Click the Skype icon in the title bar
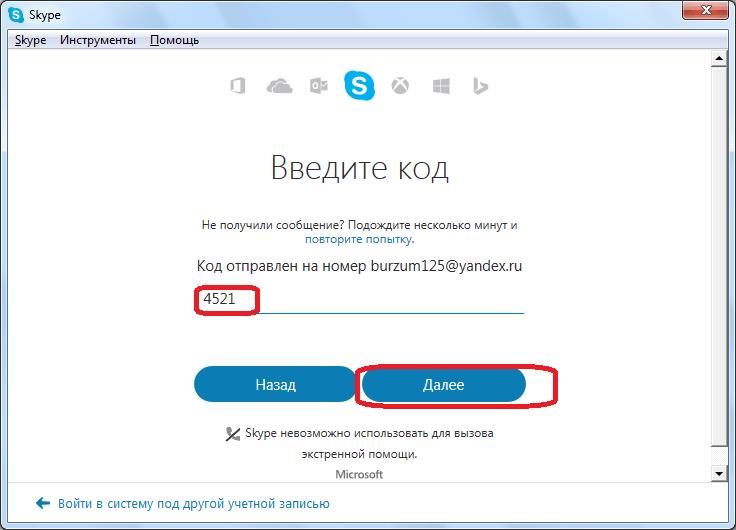The image size is (736, 530). [x=16, y=15]
